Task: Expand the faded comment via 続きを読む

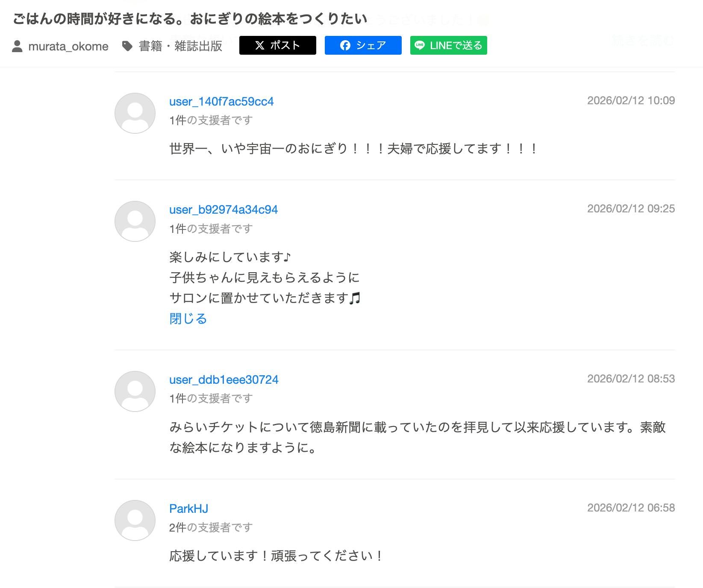Action: (x=643, y=40)
